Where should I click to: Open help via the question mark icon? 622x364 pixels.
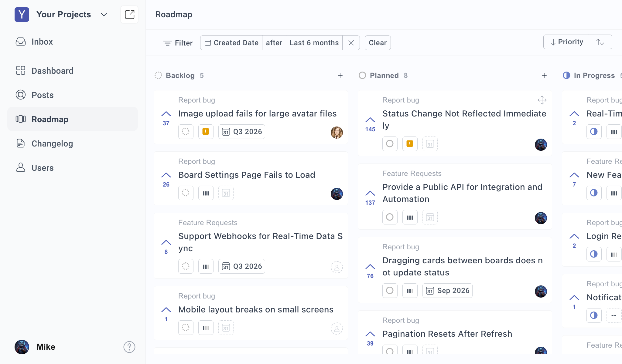click(129, 347)
